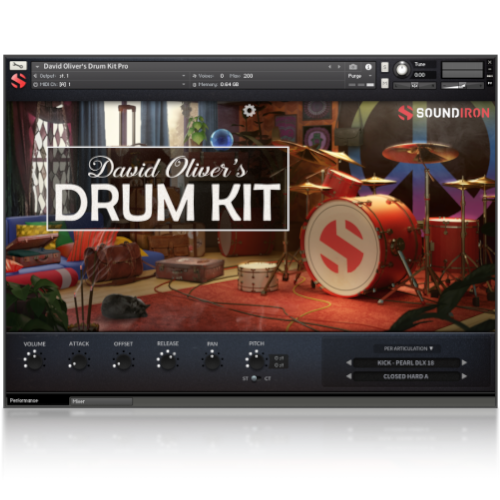Adjust the Pan knob
500x500 pixels.
[x=212, y=361]
